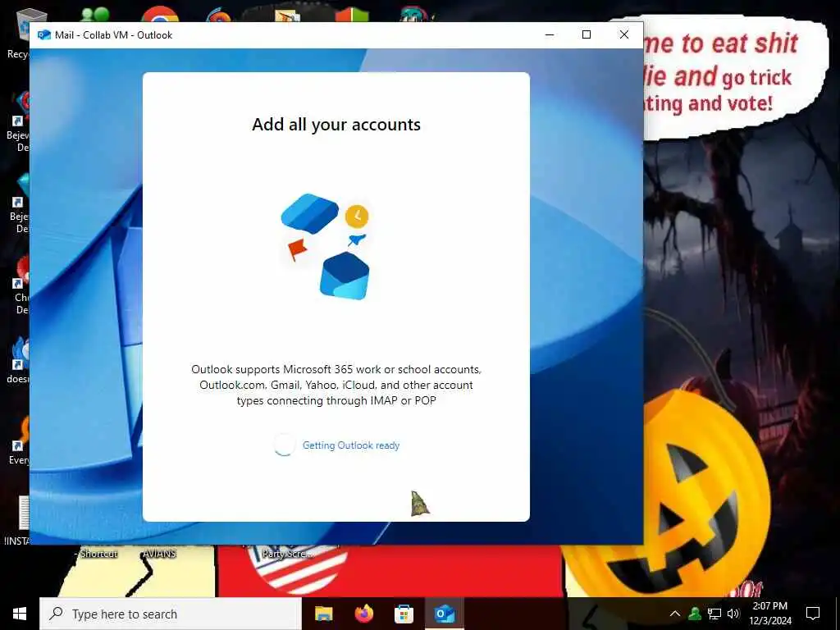The height and width of the screenshot is (630, 840).
Task: Click the Add all your accounts heading
Action: pos(336,125)
